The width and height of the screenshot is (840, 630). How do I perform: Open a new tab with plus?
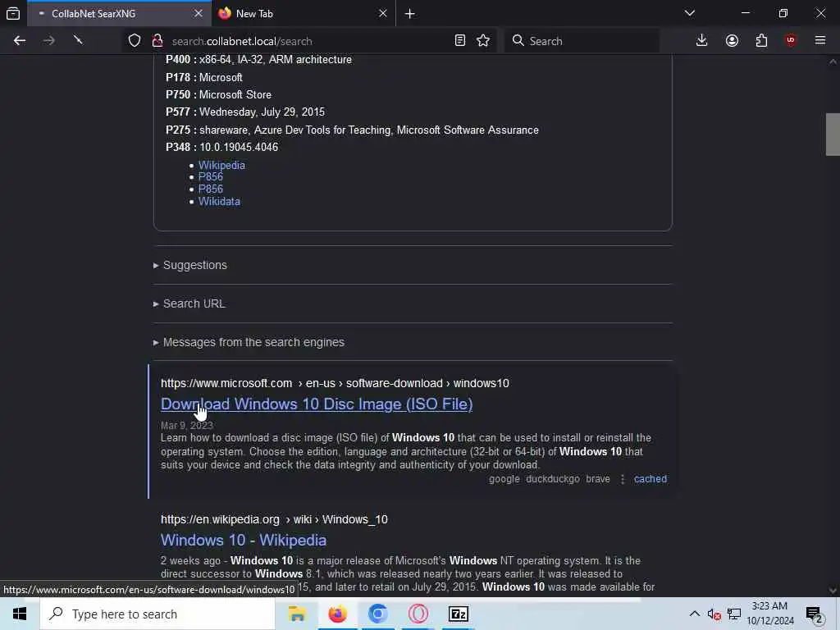410,14
